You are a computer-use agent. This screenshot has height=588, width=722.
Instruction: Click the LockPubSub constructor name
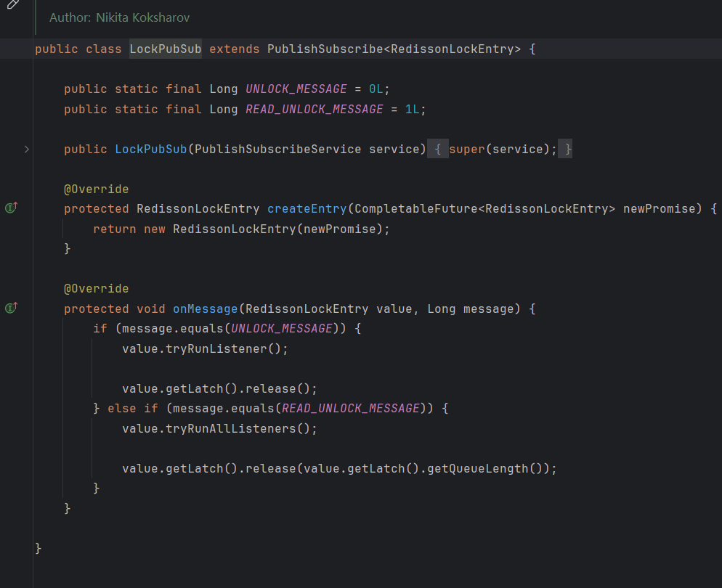click(x=150, y=149)
